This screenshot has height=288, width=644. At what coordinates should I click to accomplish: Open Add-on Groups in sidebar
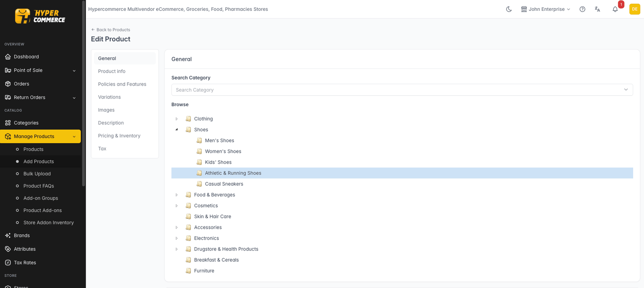tap(40, 198)
